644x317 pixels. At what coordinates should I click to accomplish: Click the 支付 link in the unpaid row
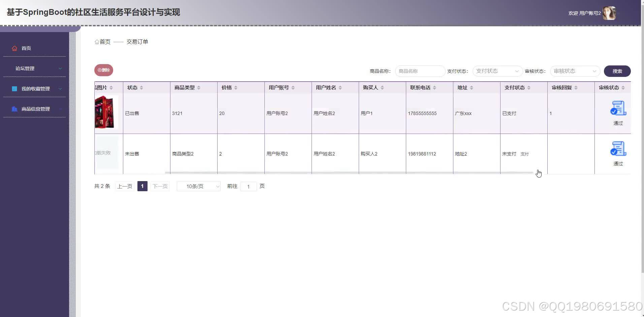coord(524,153)
